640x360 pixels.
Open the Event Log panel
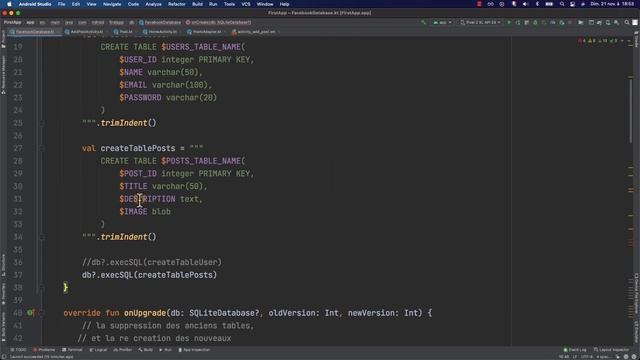pos(575,350)
